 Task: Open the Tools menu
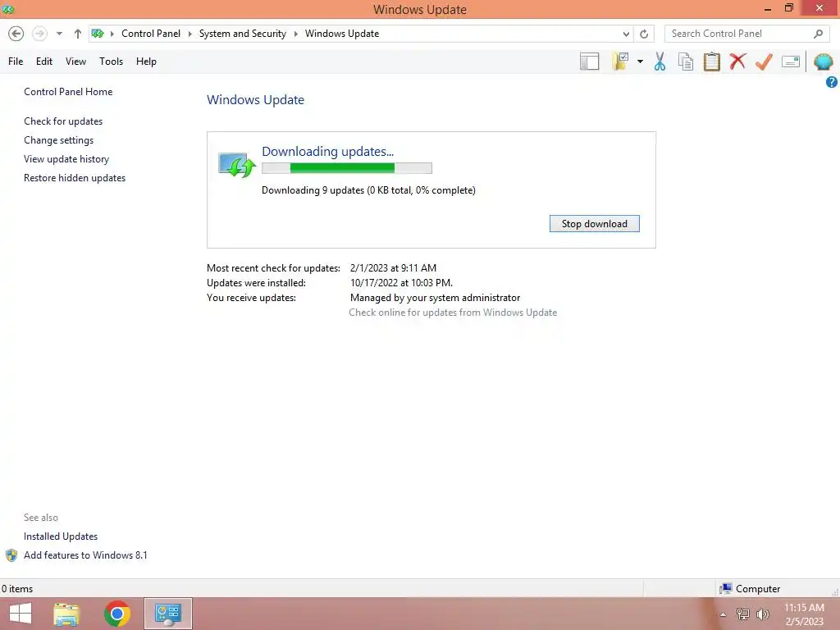pos(111,62)
